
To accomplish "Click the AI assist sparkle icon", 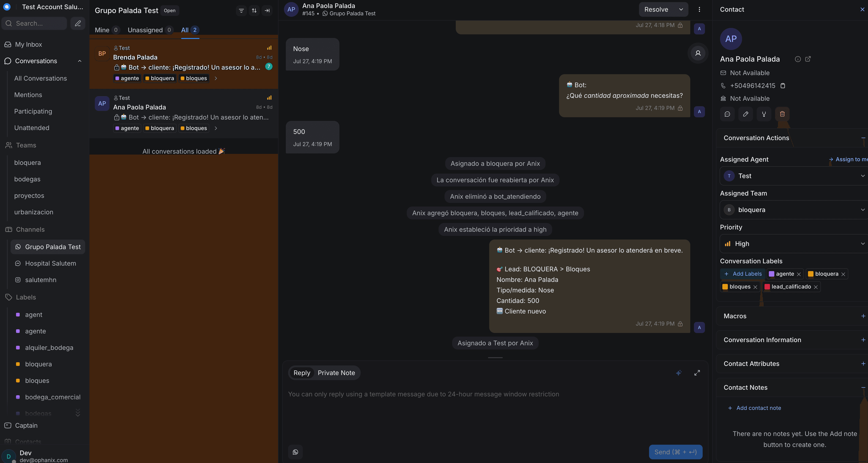I will 679,373.
